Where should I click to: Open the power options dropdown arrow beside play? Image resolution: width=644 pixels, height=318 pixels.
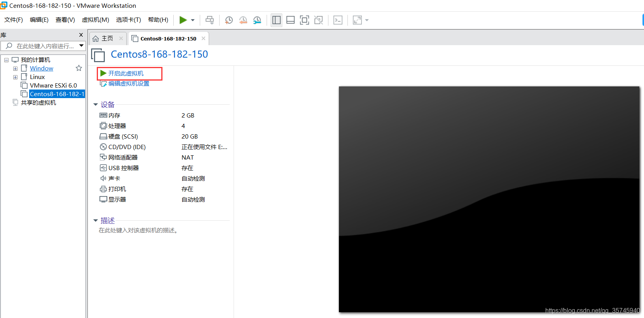tap(193, 20)
